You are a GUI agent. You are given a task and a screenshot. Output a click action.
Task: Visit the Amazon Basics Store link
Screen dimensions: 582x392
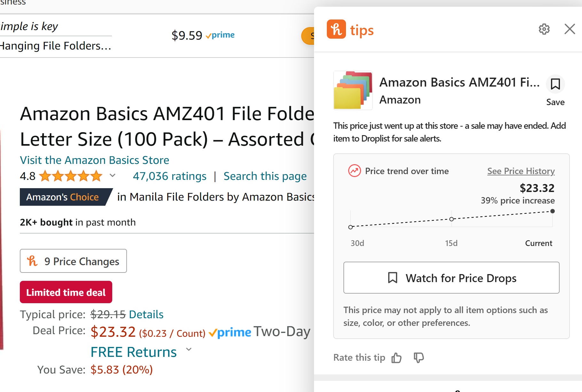tap(94, 160)
